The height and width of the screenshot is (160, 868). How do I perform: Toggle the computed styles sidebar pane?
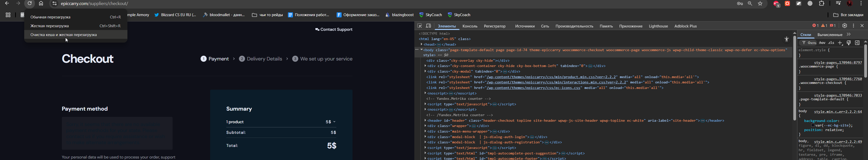click(x=857, y=43)
